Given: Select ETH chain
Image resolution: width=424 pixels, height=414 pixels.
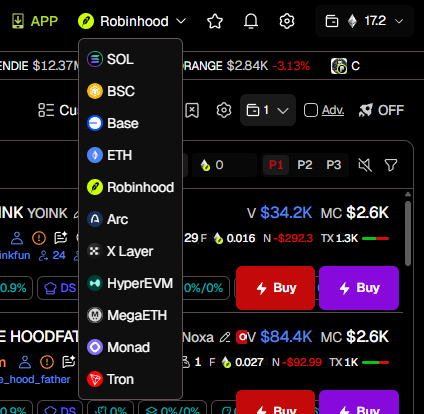Looking at the screenshot, I should [x=130, y=155].
